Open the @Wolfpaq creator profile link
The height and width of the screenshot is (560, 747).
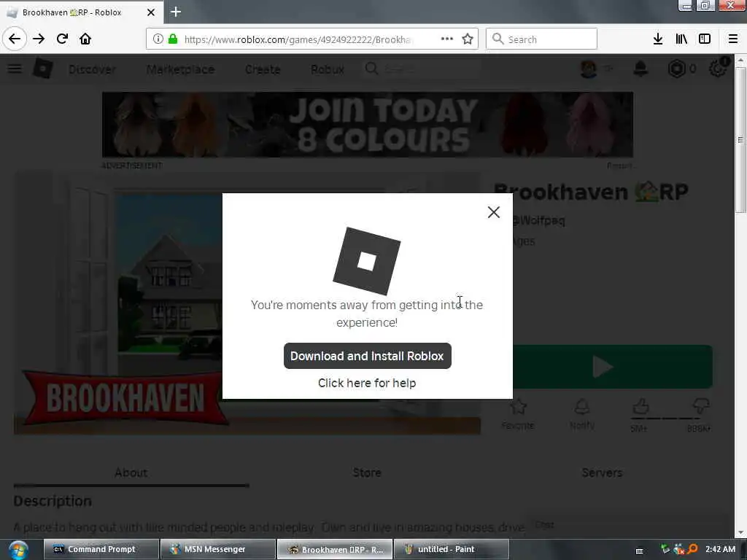pyautogui.click(x=539, y=220)
